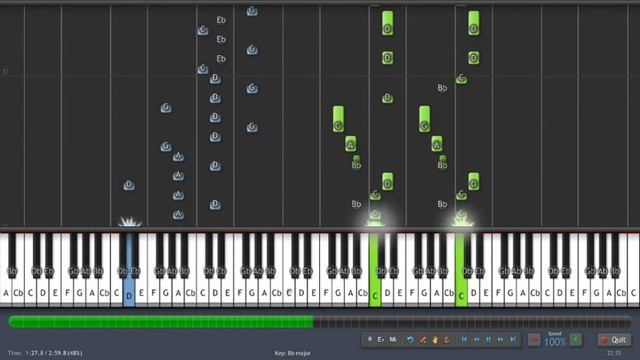Click the red pencil bookmark icon

423,340
